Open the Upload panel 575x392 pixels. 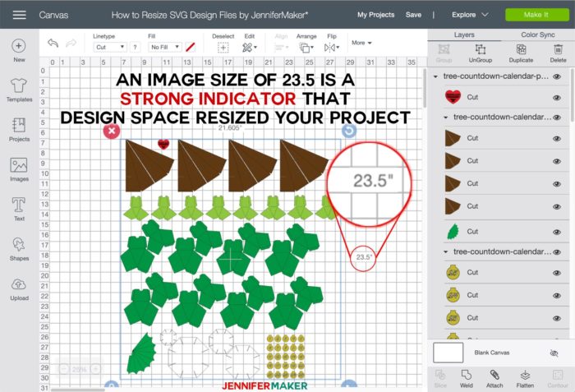(19, 289)
